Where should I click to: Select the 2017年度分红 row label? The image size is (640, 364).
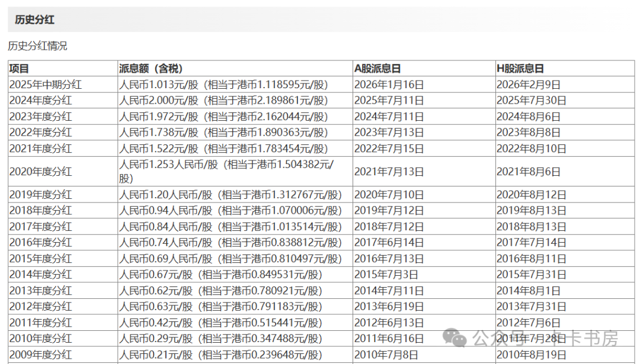pyautogui.click(x=41, y=227)
